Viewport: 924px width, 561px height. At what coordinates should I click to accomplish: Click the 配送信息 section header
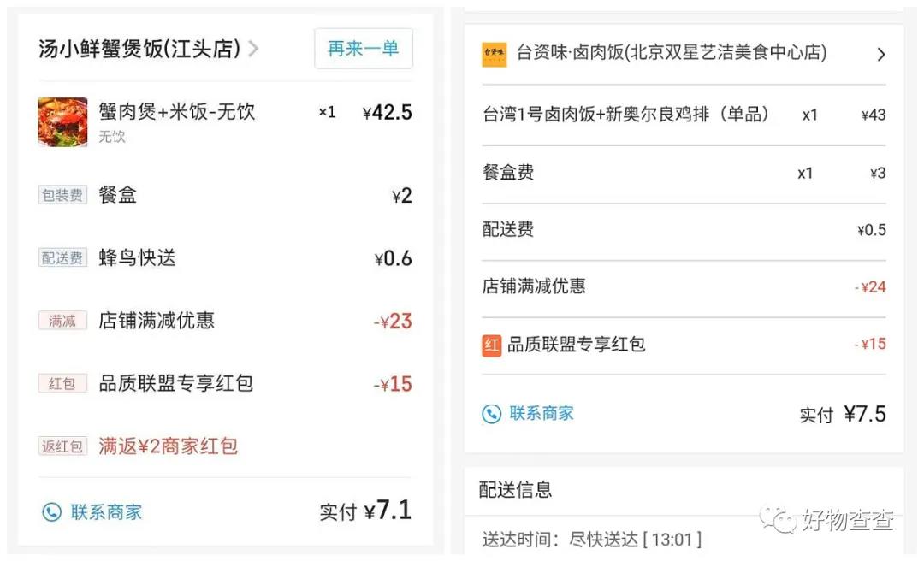coord(515,490)
